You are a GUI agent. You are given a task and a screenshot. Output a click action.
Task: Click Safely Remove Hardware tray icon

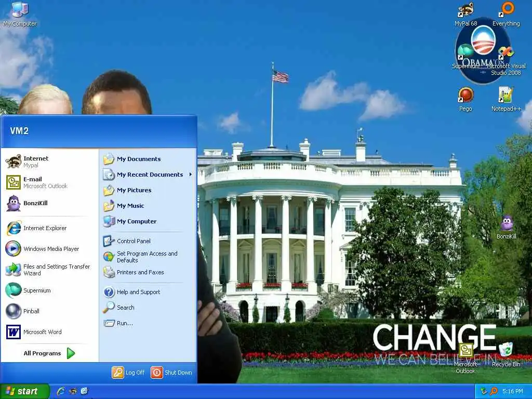pos(484,391)
